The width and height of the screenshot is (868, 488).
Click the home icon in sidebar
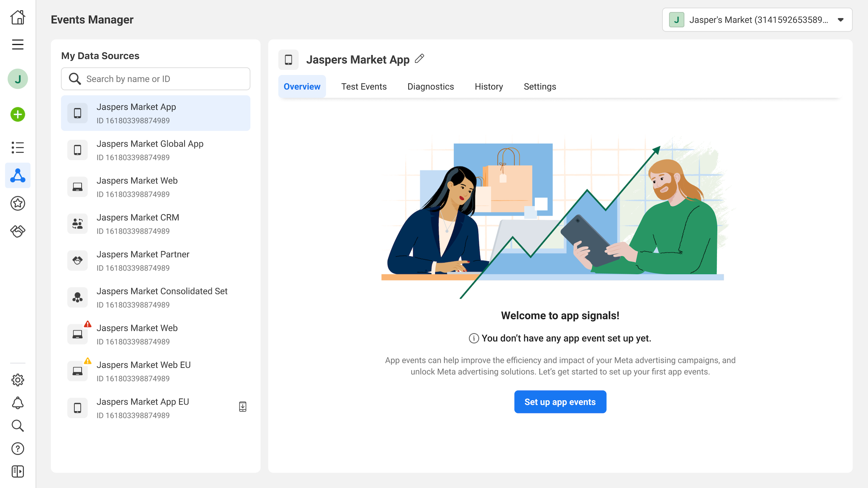coord(18,17)
